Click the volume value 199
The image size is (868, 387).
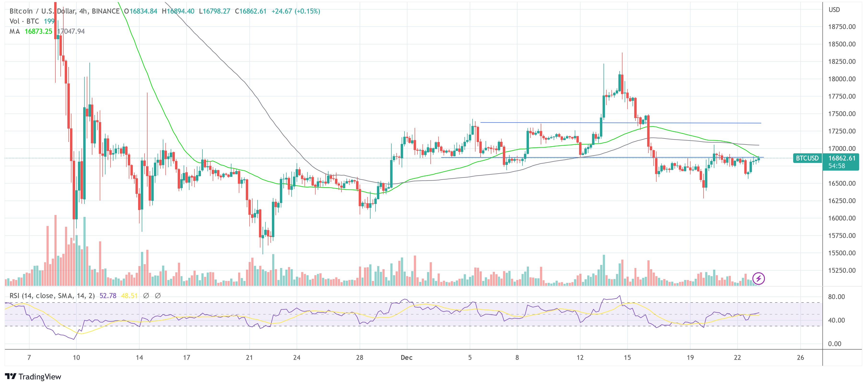pos(49,21)
